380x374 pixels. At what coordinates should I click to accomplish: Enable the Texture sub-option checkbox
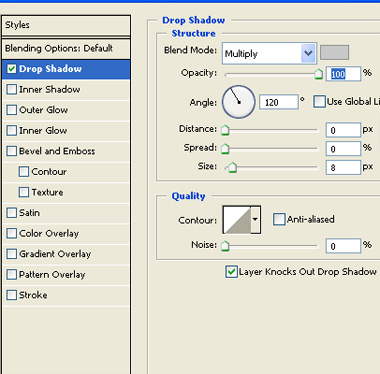(x=24, y=192)
